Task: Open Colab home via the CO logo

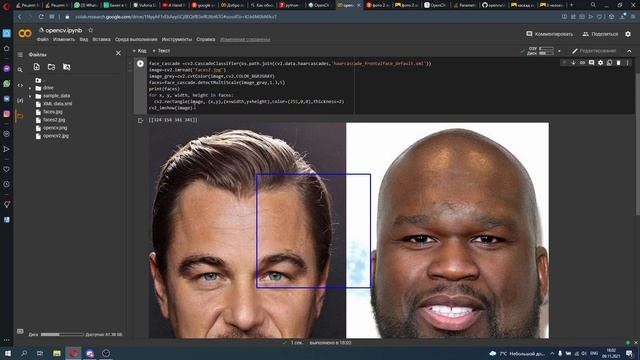Action: [x=25, y=33]
